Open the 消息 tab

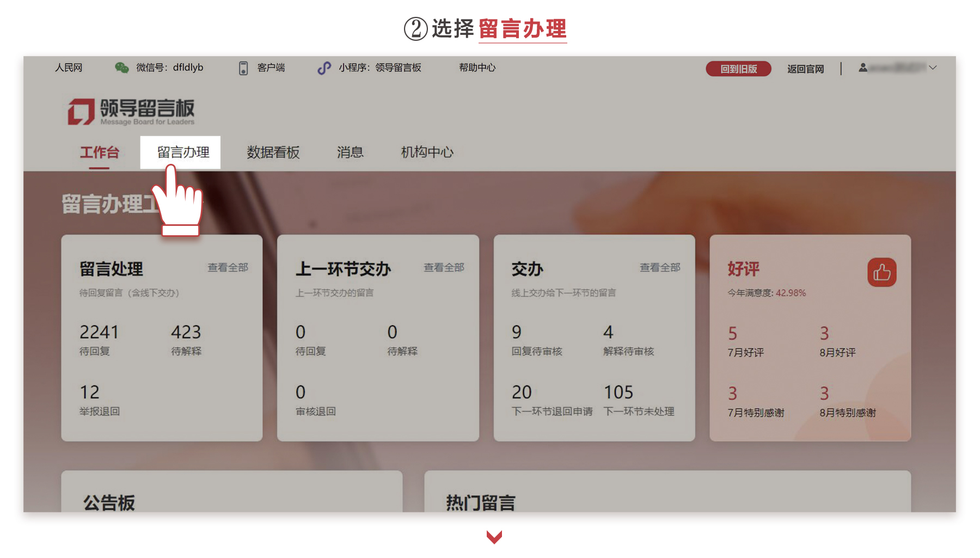point(350,152)
